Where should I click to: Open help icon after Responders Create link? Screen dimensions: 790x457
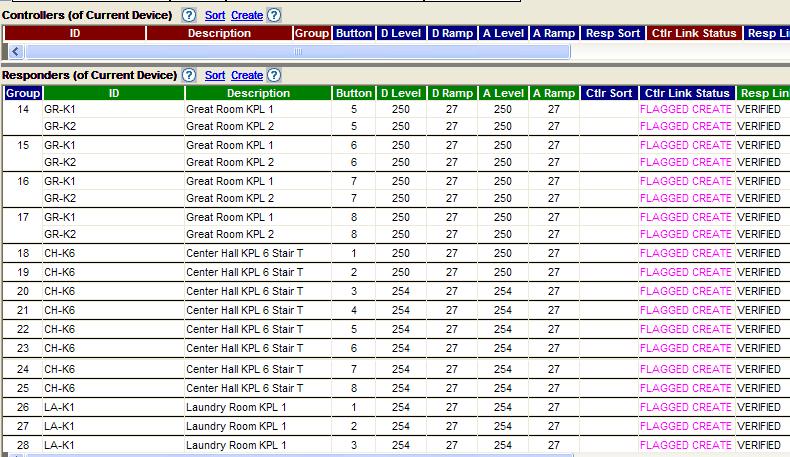click(x=274, y=75)
